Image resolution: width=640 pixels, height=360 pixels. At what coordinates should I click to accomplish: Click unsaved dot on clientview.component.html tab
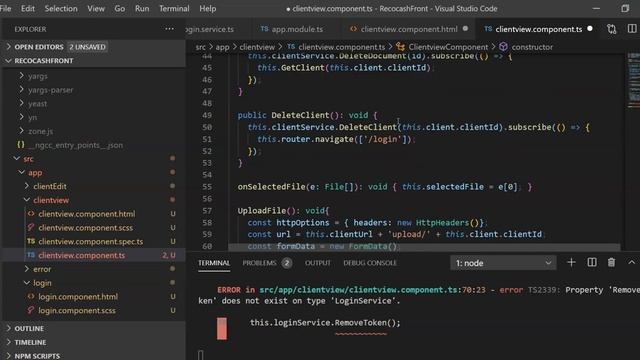point(465,29)
